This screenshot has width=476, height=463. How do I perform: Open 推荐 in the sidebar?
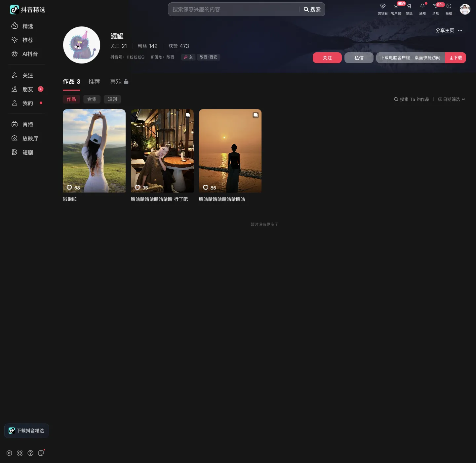tap(22, 40)
